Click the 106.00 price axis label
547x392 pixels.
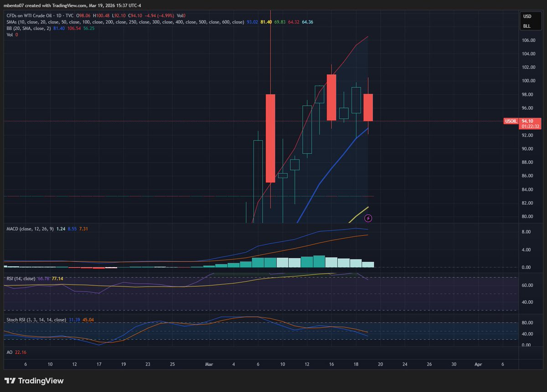[529, 41]
